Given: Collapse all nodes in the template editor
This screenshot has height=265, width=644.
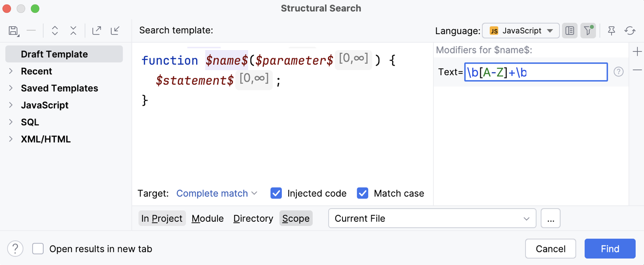Looking at the screenshot, I should tap(73, 31).
